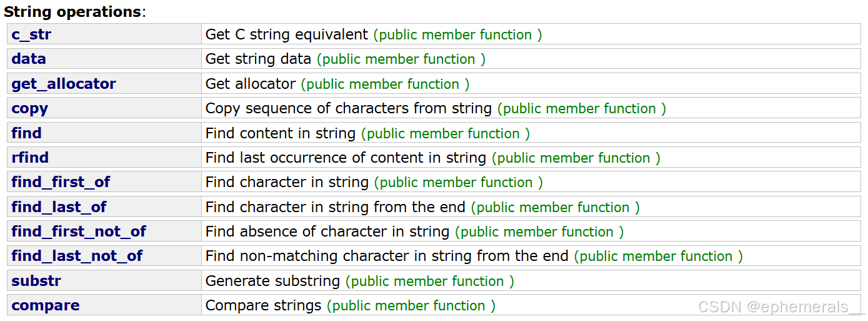Click the 'Get C string equivalent' description
868x321 pixels.
coord(287,34)
